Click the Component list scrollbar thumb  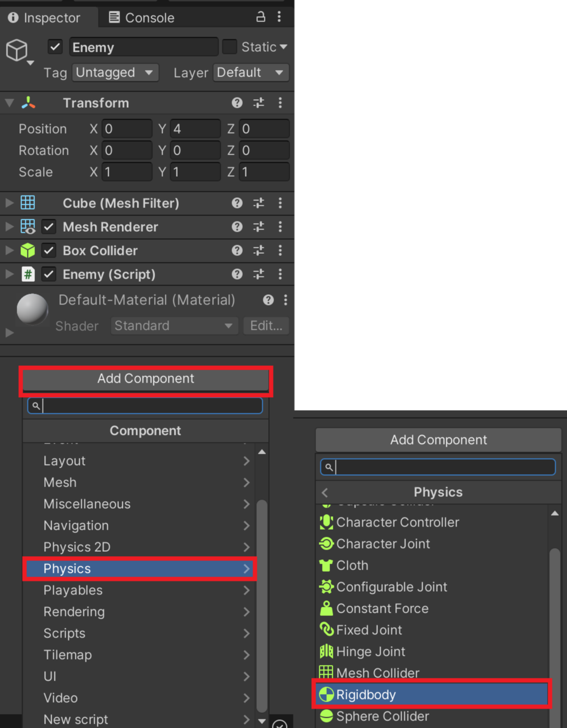click(x=262, y=606)
